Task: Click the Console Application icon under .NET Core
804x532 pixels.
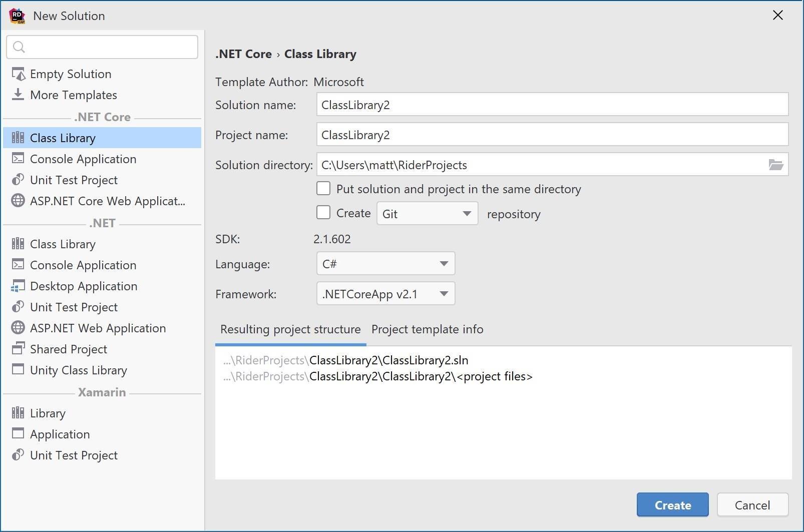Action: point(18,159)
